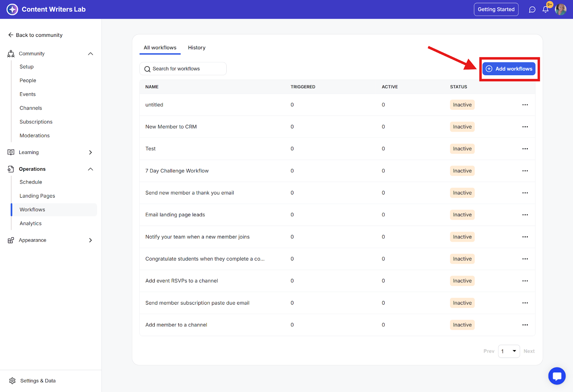Click the Content Writers Lab logo
The width and height of the screenshot is (573, 392).
(x=13, y=9)
